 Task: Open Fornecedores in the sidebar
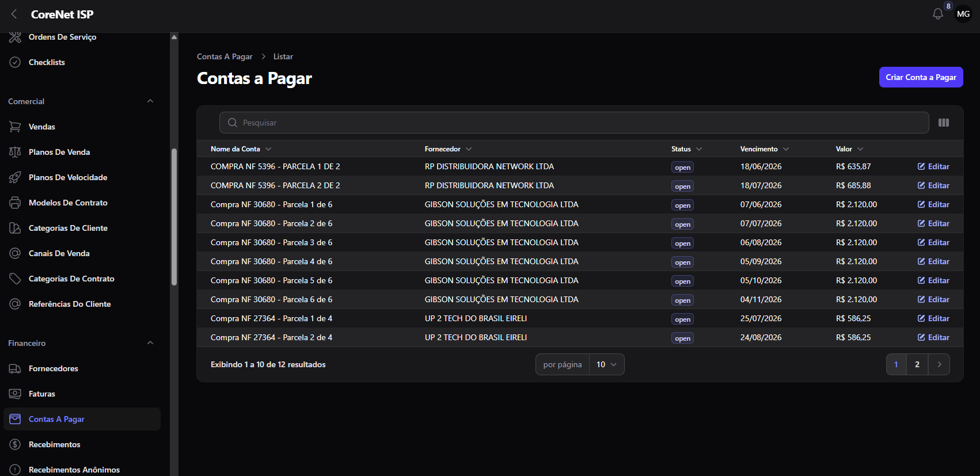click(82, 368)
